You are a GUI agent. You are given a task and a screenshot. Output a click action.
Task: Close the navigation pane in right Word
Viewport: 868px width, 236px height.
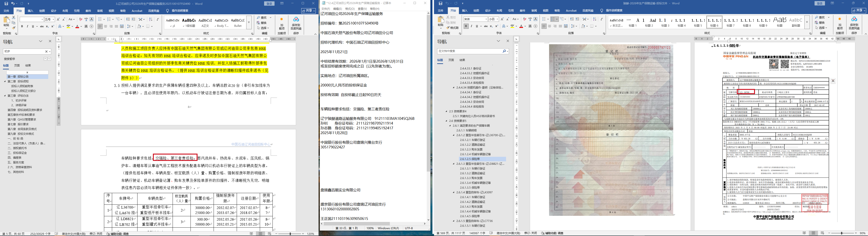point(508,41)
